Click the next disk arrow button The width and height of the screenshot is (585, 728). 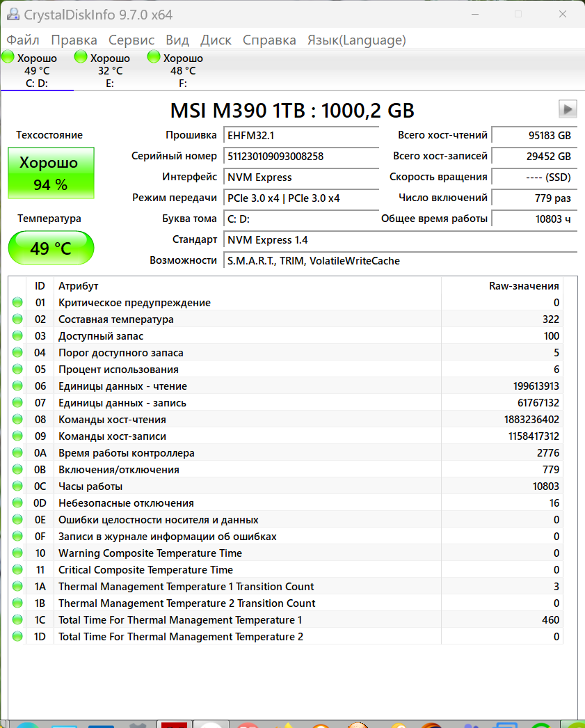tap(568, 109)
